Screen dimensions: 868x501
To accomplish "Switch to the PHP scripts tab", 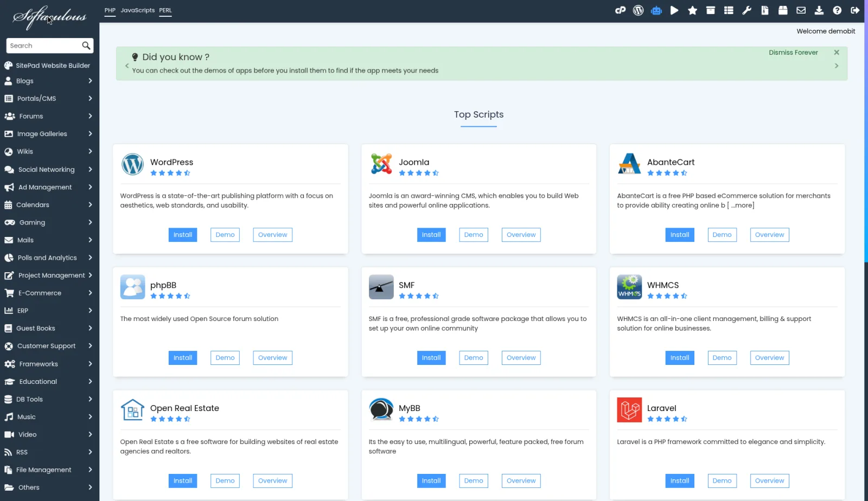I will tap(110, 10).
